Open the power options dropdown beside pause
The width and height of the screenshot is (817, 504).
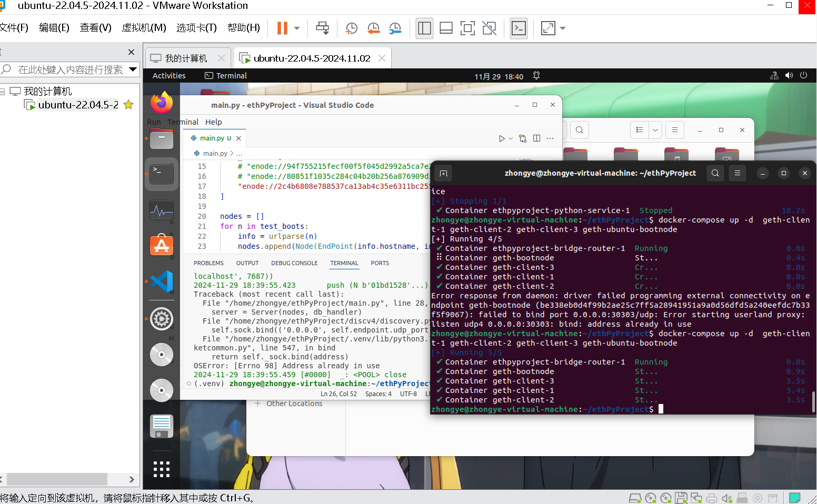(297, 28)
